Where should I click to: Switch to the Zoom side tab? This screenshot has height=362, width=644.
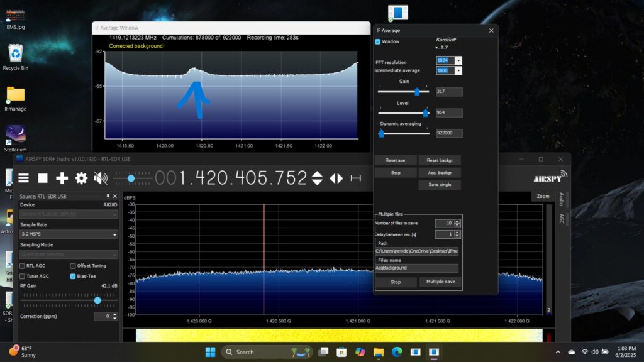pyautogui.click(x=542, y=196)
